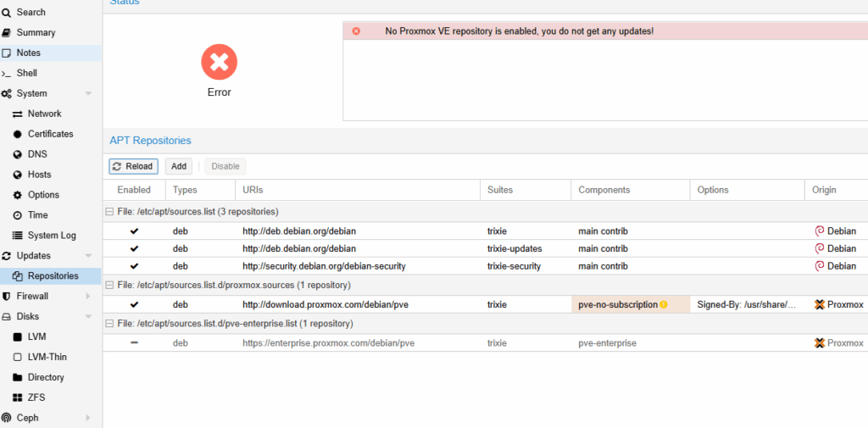Collapse the Disks section arrow

pyautogui.click(x=88, y=317)
